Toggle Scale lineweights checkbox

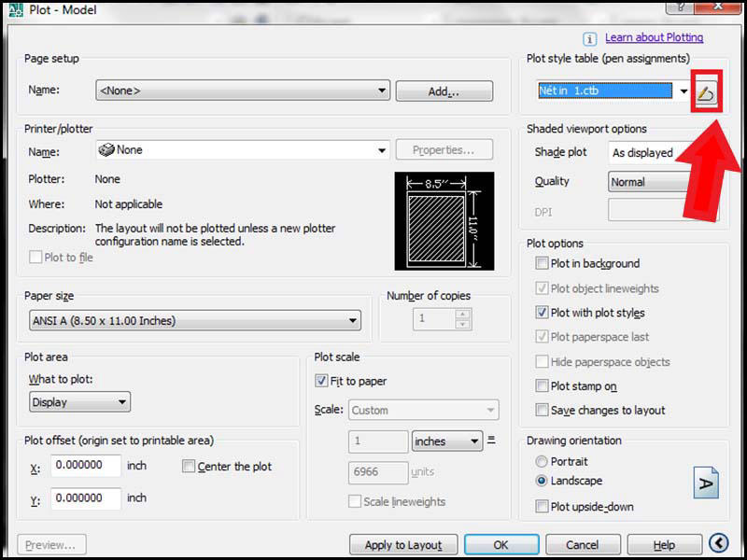click(355, 501)
